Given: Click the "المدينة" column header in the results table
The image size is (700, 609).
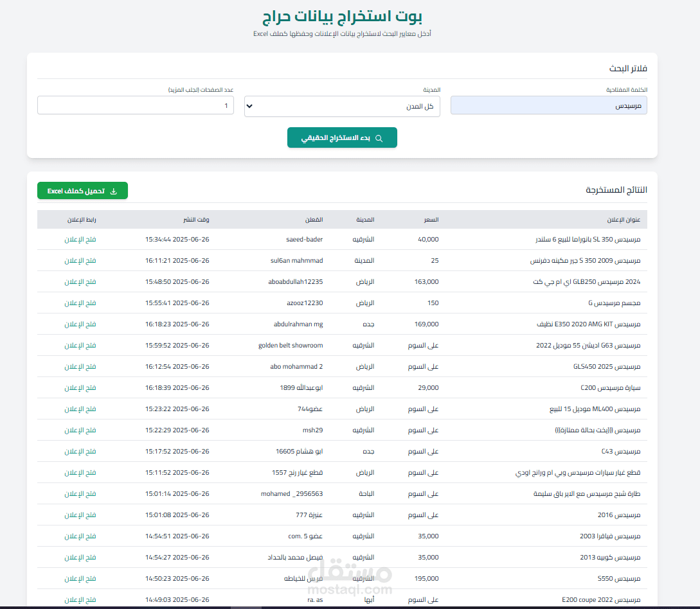Looking at the screenshot, I should click(x=365, y=220).
